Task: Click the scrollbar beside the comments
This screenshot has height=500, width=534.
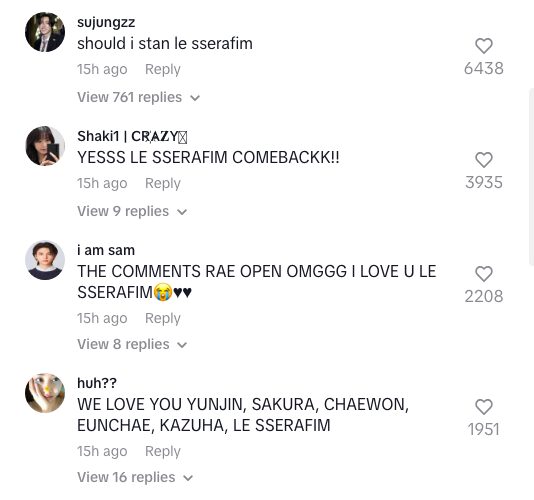Action: tap(531, 176)
